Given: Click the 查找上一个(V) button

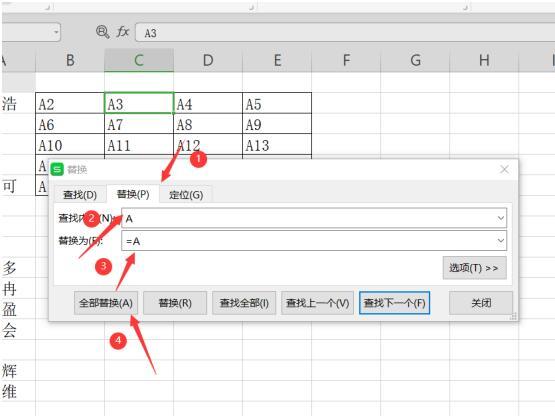Looking at the screenshot, I should [x=317, y=303].
